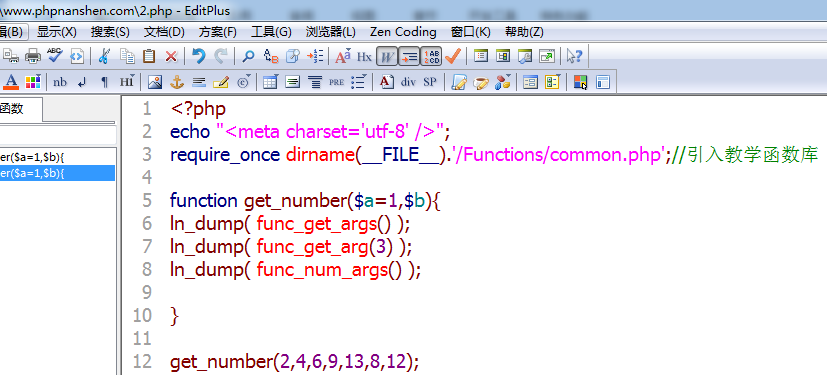The height and width of the screenshot is (375, 827).
Task: Open the Replace A-to-B tool
Action: pyautogui.click(x=270, y=56)
